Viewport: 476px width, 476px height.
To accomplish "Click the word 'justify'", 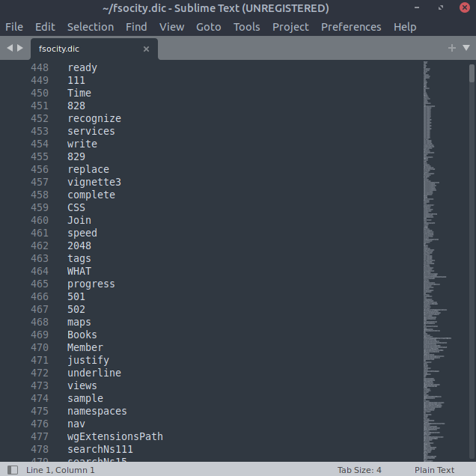I will tap(88, 360).
